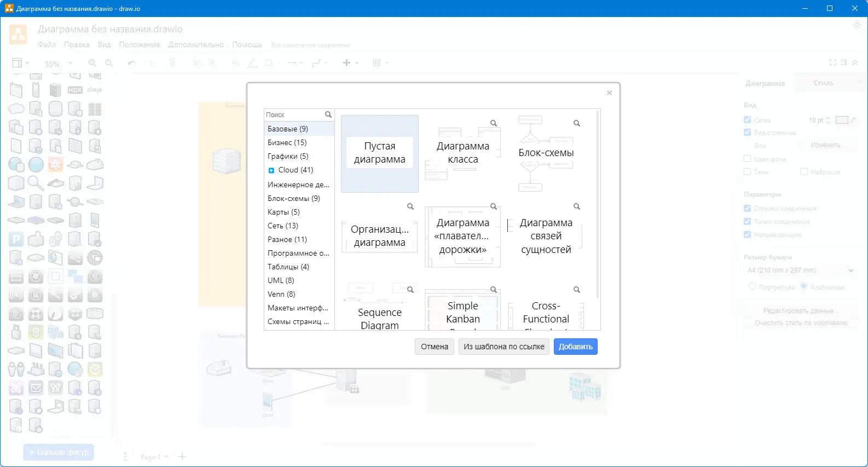Click the Больше фигур button
The width and height of the screenshot is (868, 467).
point(59,452)
